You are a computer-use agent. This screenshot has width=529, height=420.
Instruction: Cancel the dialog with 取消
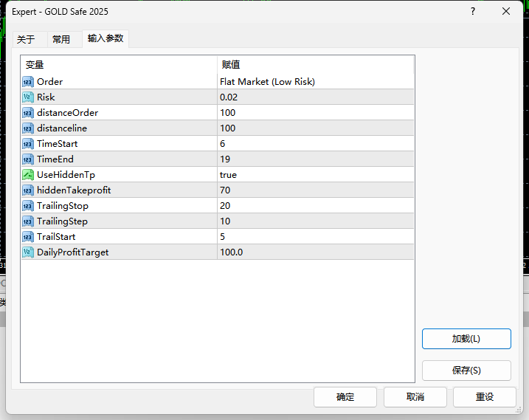(x=415, y=397)
